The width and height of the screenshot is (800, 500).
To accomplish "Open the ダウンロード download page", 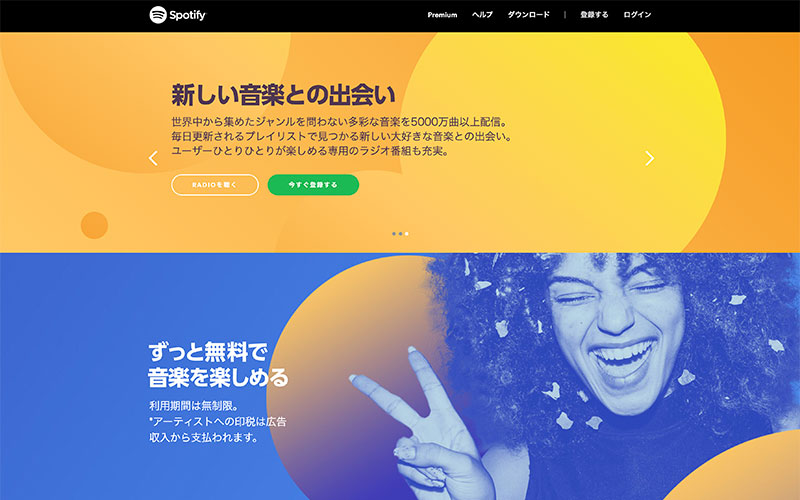I will click(529, 15).
